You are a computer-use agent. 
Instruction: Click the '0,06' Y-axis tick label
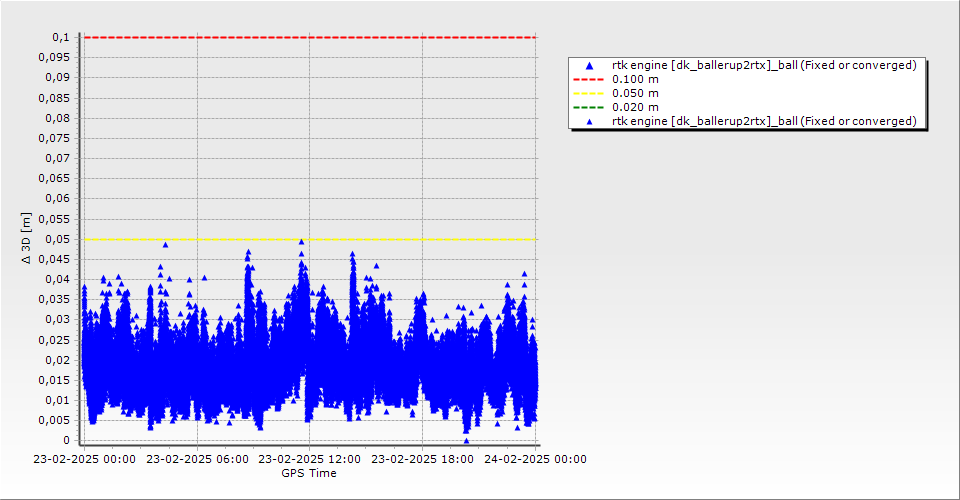pos(58,199)
